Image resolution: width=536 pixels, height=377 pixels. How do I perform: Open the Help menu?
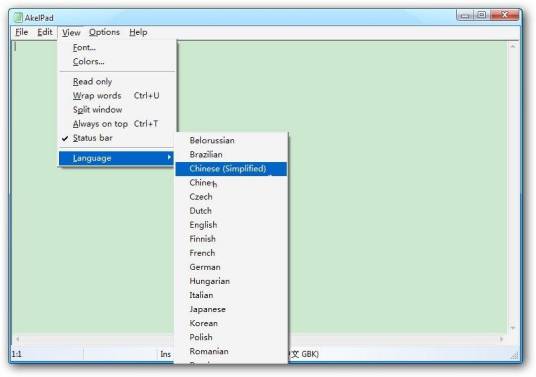(138, 32)
